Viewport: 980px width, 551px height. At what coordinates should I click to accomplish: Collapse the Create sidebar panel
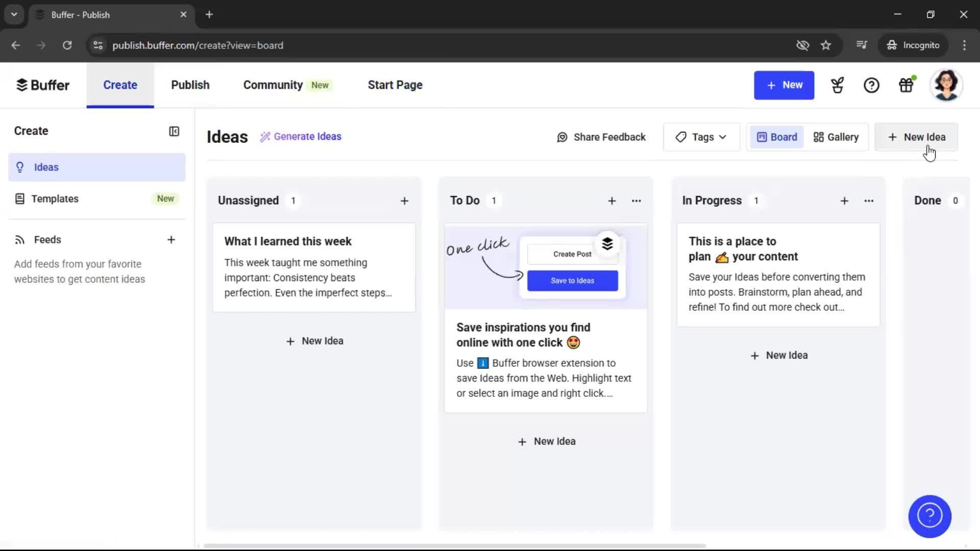(x=174, y=131)
